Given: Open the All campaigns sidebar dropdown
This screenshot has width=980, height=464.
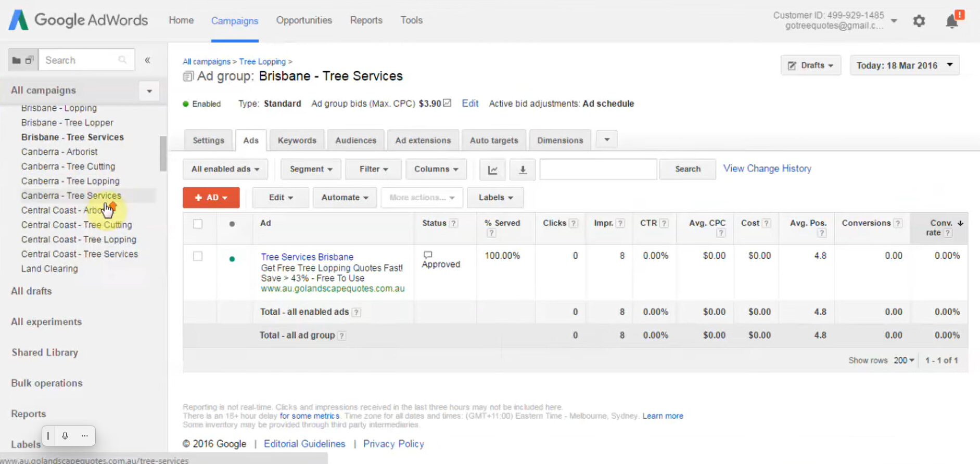Looking at the screenshot, I should click(x=149, y=91).
